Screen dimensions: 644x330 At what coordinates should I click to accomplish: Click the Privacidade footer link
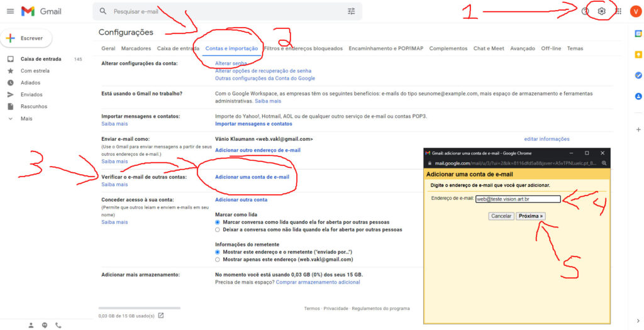pyautogui.click(x=336, y=309)
